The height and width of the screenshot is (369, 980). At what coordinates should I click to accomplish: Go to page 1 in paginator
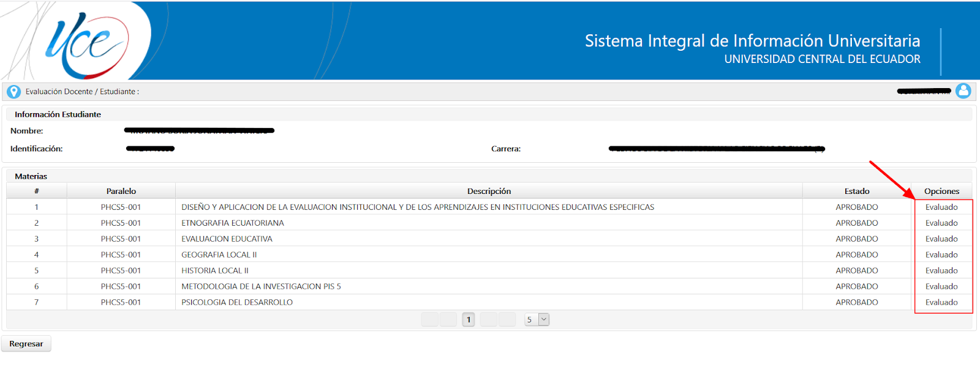[469, 319]
